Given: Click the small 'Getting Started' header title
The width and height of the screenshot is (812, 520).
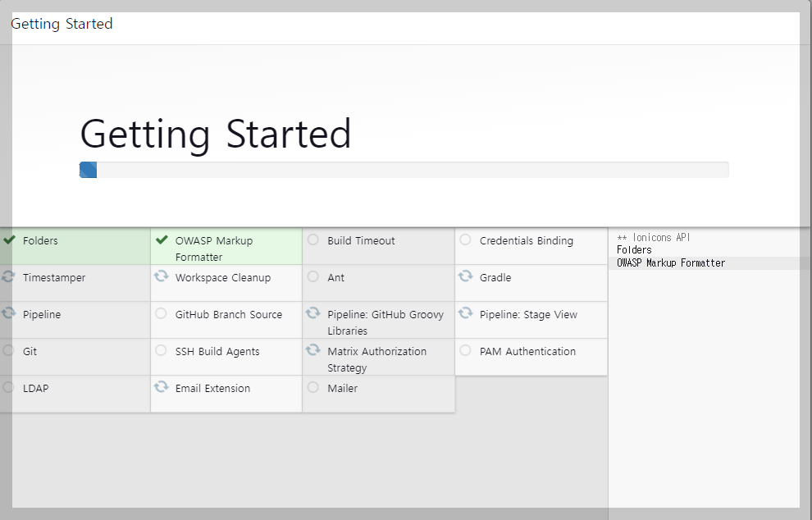Looking at the screenshot, I should [62, 24].
